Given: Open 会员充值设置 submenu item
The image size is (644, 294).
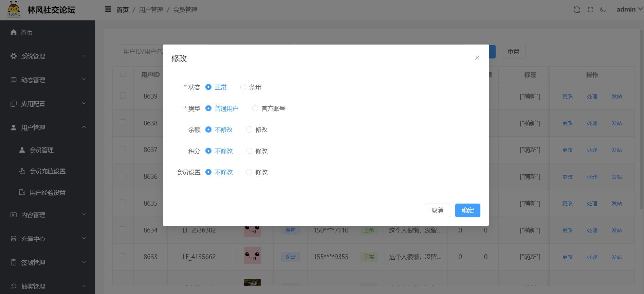Looking at the screenshot, I should (48, 171).
